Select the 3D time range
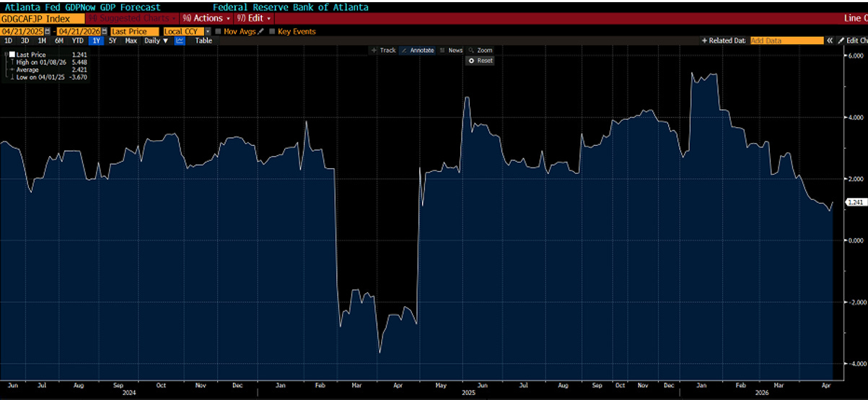This screenshot has width=868, height=400. pyautogui.click(x=25, y=41)
